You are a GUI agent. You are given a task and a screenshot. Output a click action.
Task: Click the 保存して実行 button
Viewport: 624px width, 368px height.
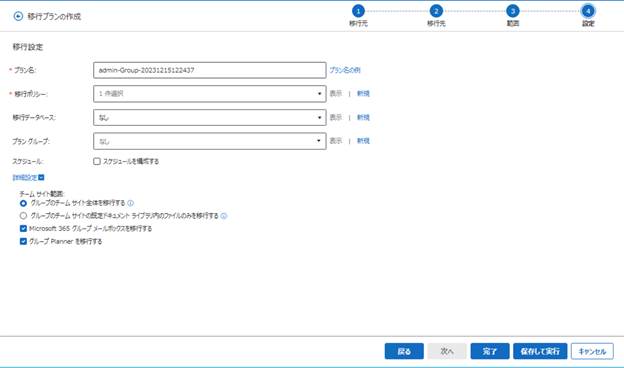pos(540,351)
